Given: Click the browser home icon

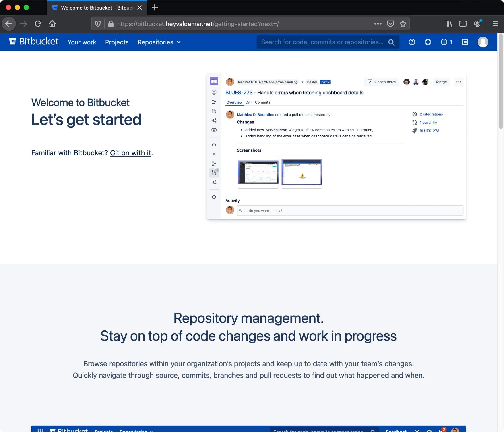Looking at the screenshot, I should coord(52,24).
